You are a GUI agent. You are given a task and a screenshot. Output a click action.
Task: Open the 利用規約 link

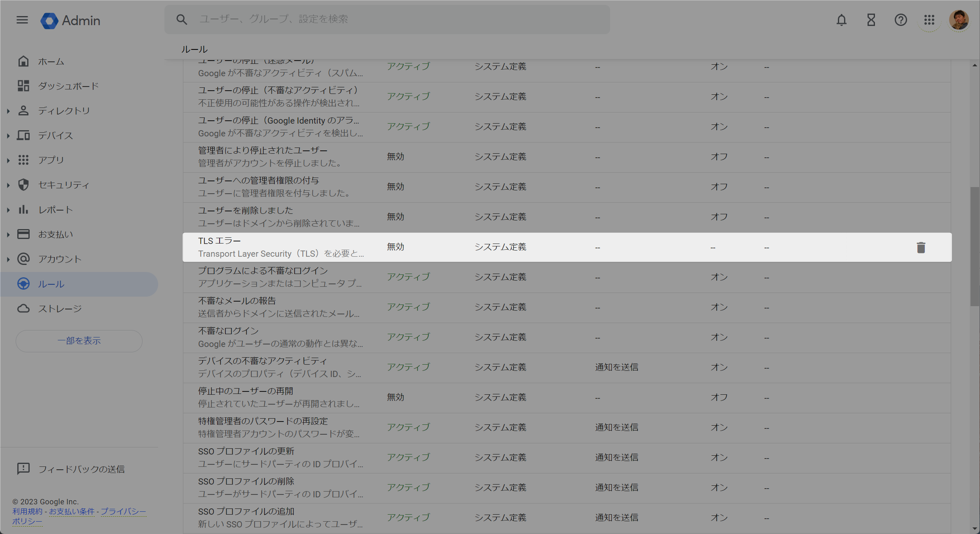(27, 511)
